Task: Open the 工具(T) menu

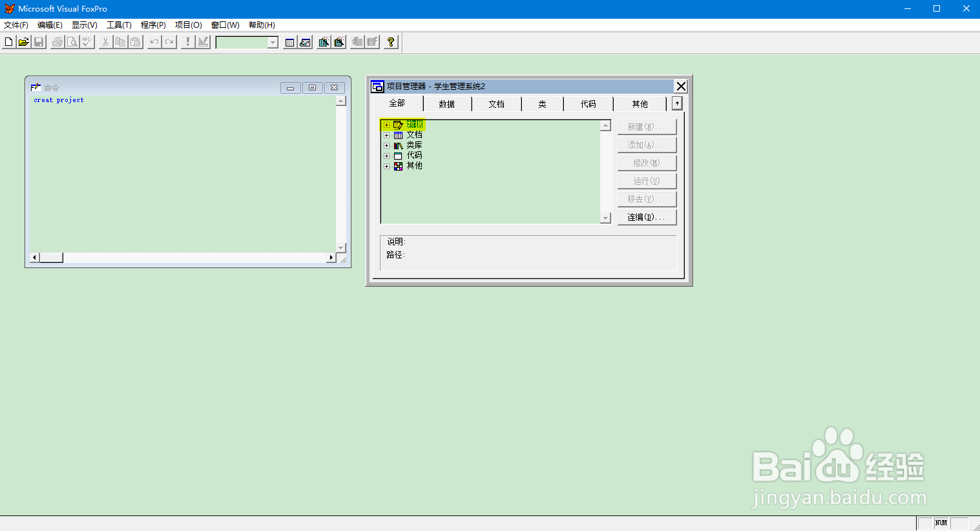Action: pyautogui.click(x=119, y=25)
